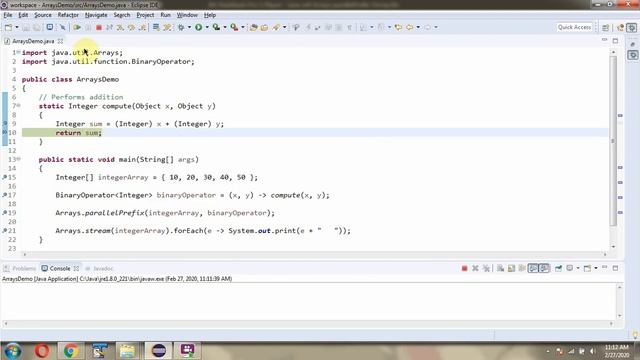Open the External Tools dropdown arrow
This screenshot has width=640, height=360.
(243, 27)
